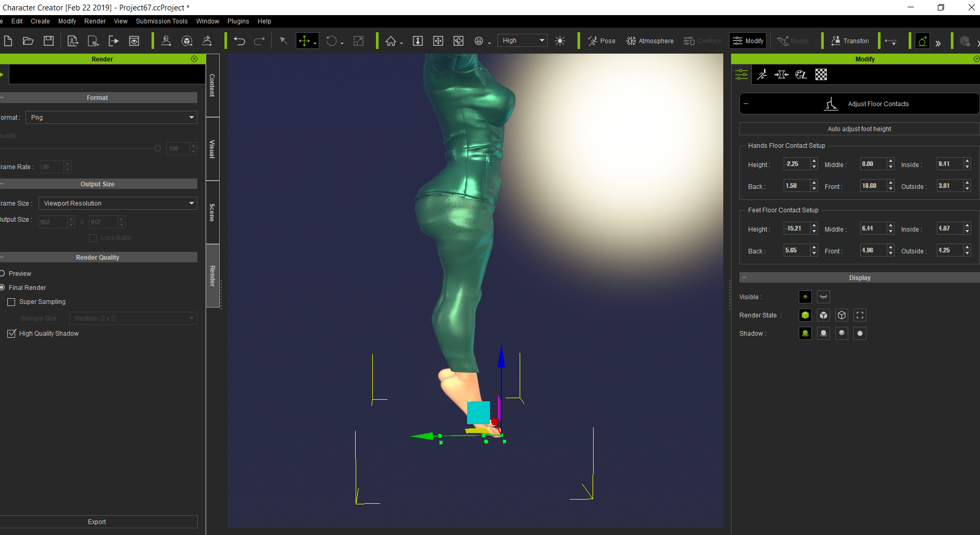Screen dimensions: 980x535
Task: Click the Redo arrow icon
Action: click(x=259, y=41)
